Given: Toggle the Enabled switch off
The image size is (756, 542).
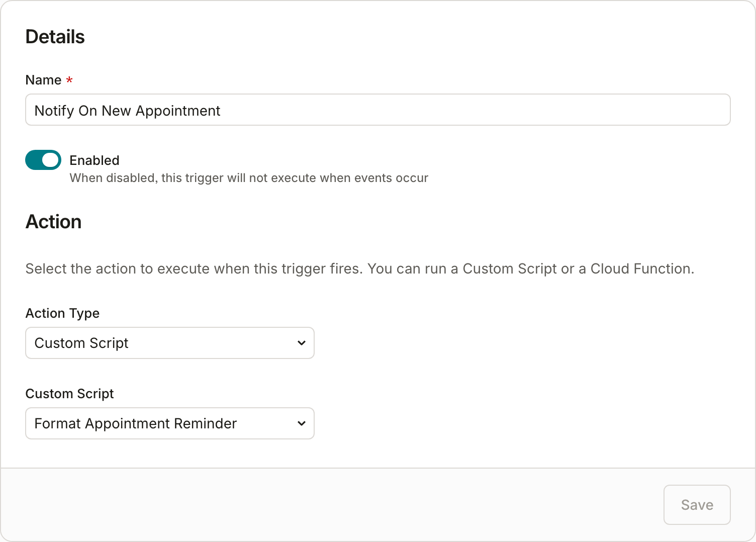Looking at the screenshot, I should (x=43, y=160).
